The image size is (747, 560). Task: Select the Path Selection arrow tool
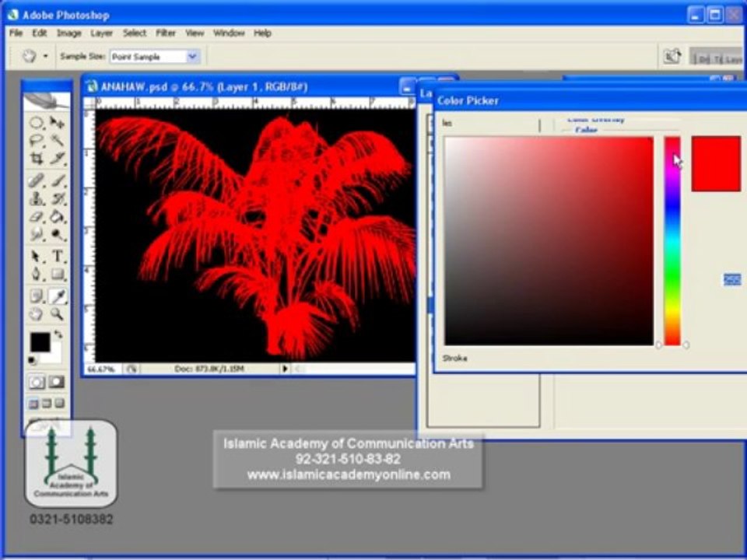coord(37,257)
